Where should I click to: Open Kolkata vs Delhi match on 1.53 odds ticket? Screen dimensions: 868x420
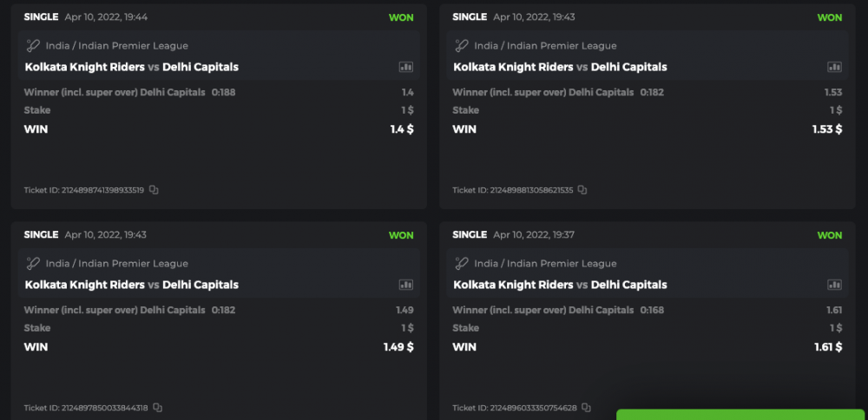pos(560,67)
